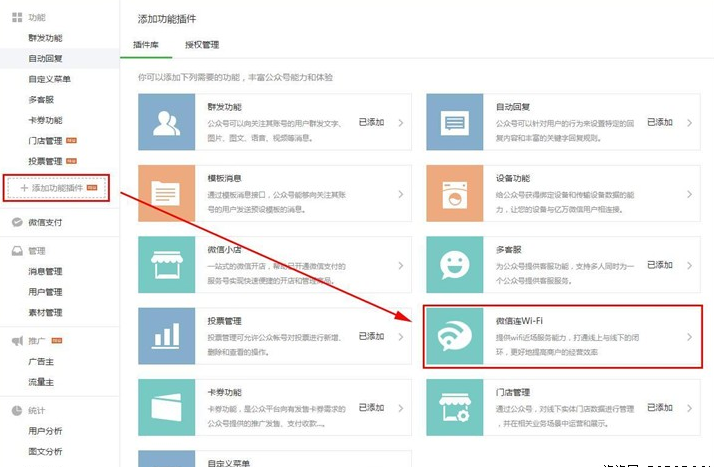This screenshot has height=467, width=714.
Task: Open 微信连Wi-Fi via its arrow chevron
Action: [x=689, y=337]
